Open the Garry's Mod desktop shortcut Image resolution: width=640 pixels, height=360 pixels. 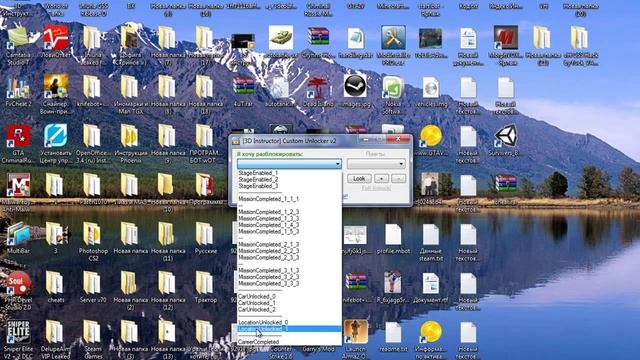(x=318, y=349)
